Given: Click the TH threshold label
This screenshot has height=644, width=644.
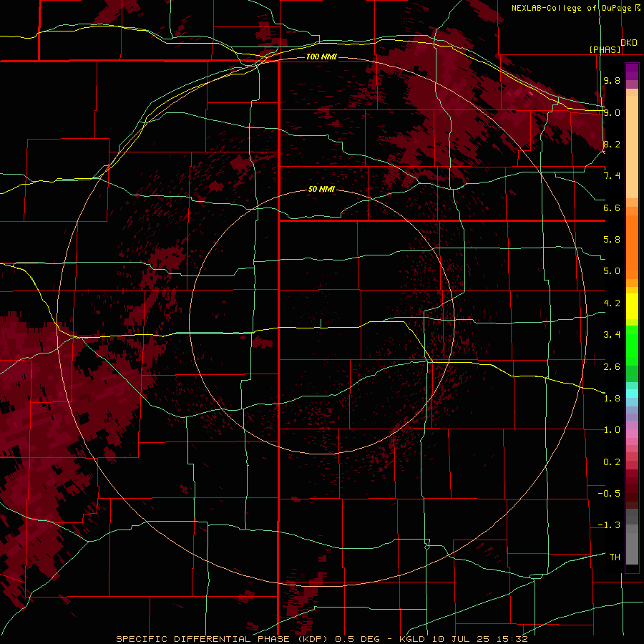Looking at the screenshot, I should [615, 557].
